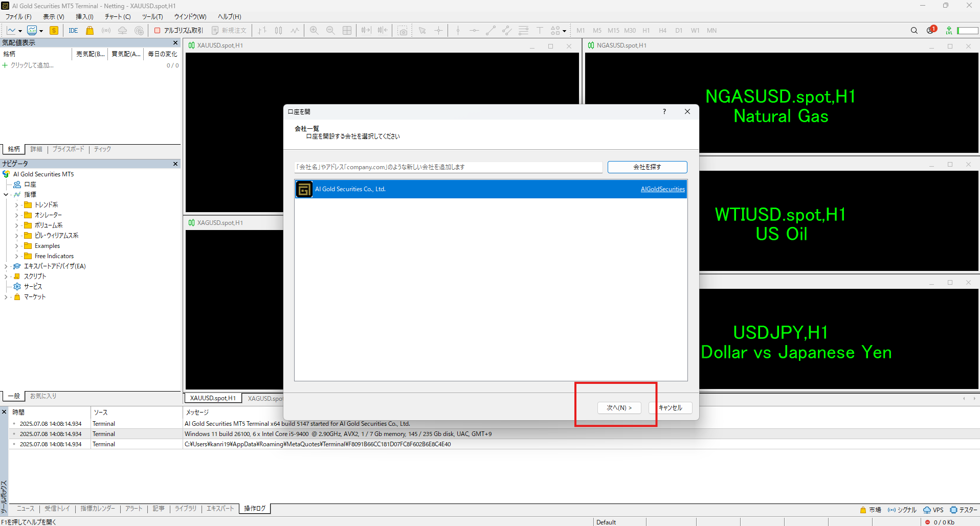Open the 表示 (V) menu
Image resolution: width=980 pixels, height=526 pixels.
point(54,17)
